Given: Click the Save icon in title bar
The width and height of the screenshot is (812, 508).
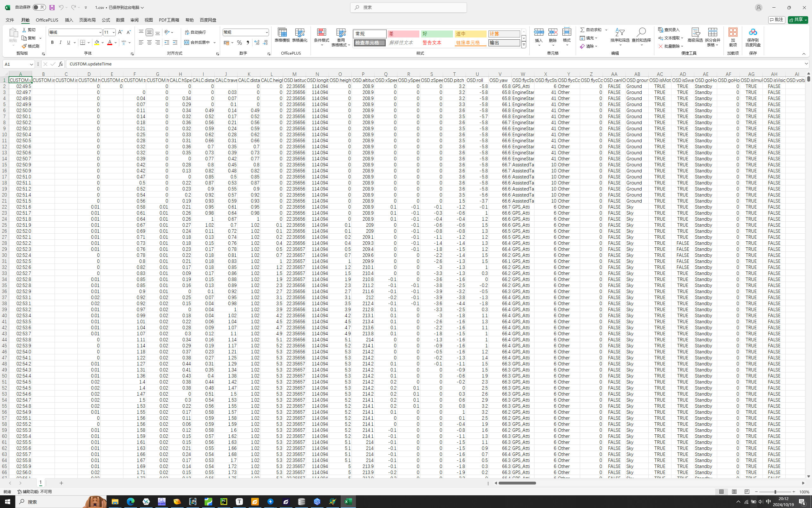Looking at the screenshot, I should click(x=52, y=7).
